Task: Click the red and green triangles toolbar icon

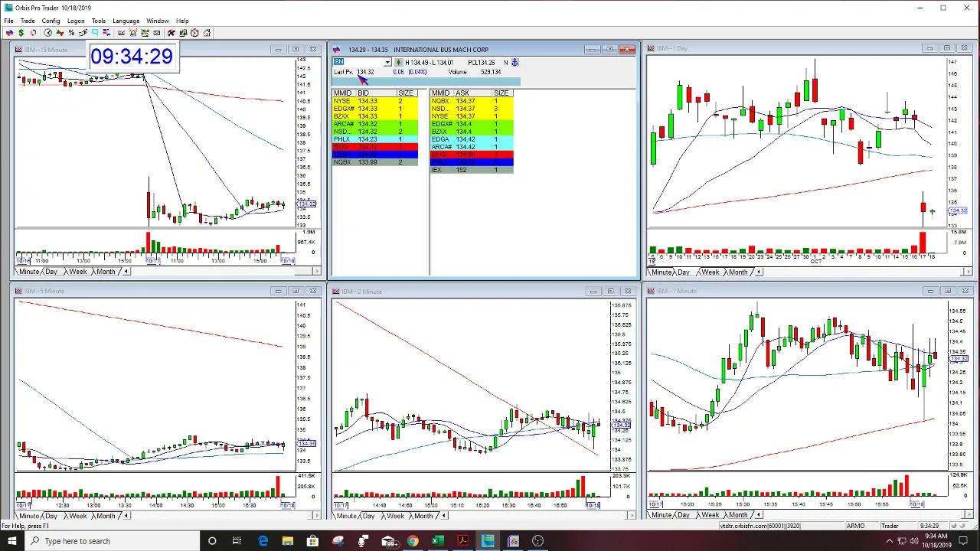Action: tap(60, 33)
